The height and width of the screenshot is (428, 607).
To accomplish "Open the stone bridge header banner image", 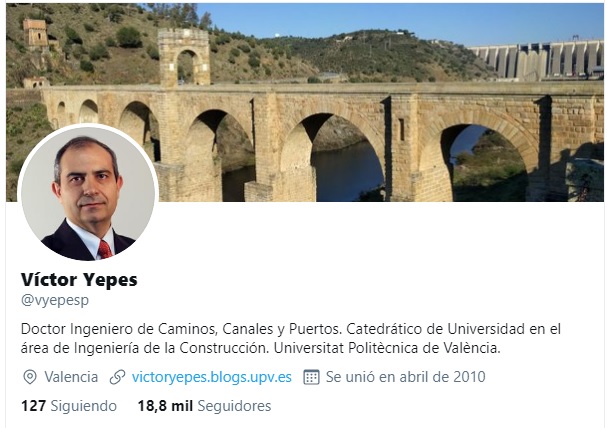I will [304, 103].
